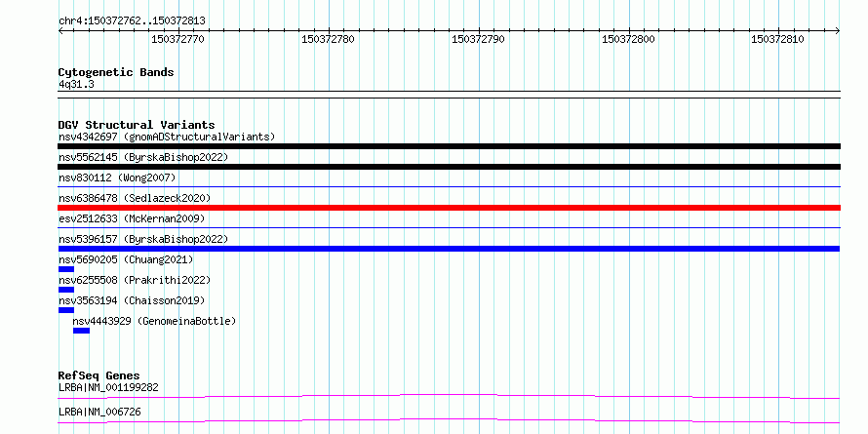Click the short blue bar under nsv4443929
The height and width of the screenshot is (434, 868).
(81, 331)
